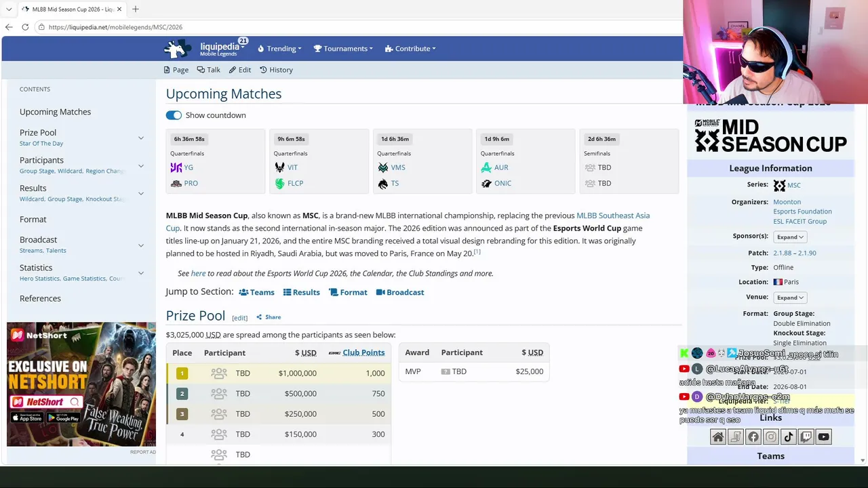Open the rulebook scroll icon in Links
Image resolution: width=868 pixels, height=488 pixels.
pyautogui.click(x=736, y=437)
